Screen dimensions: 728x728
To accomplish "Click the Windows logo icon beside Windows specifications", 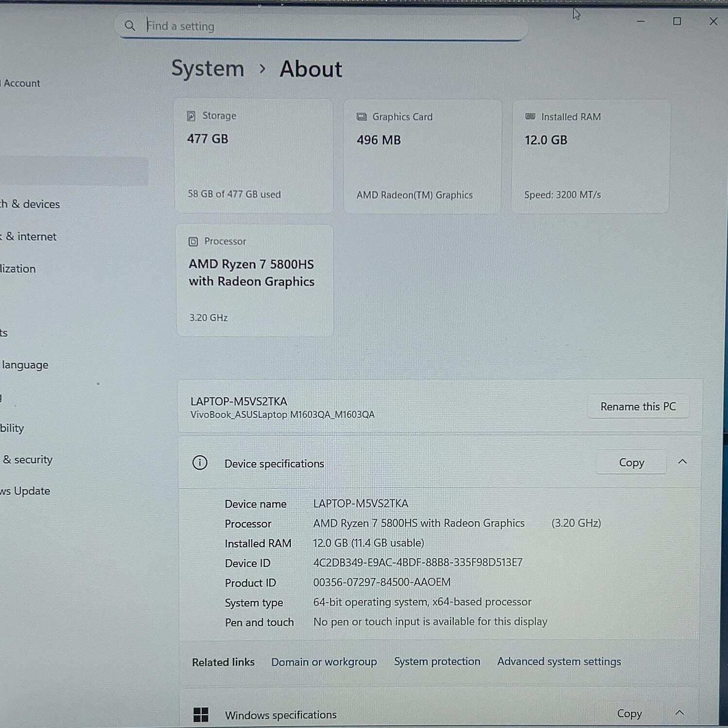I will point(200,714).
